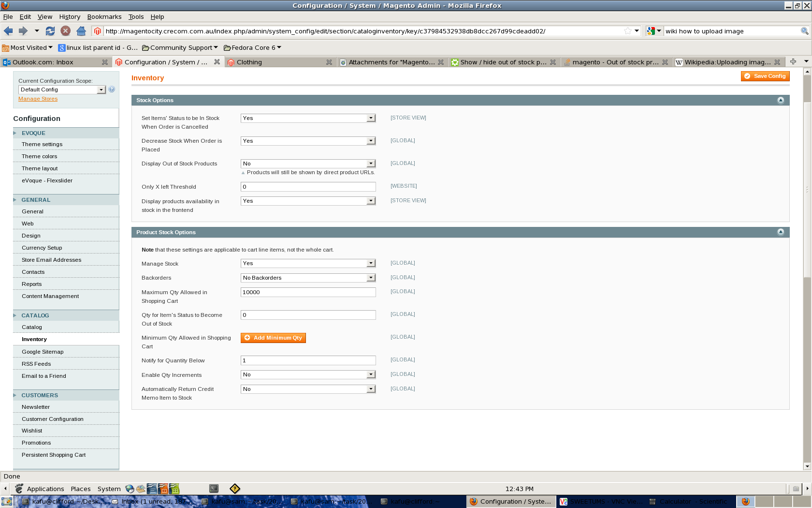The image size is (812, 508).
Task: Click the Only X left Threshold field
Action: [x=308, y=187]
